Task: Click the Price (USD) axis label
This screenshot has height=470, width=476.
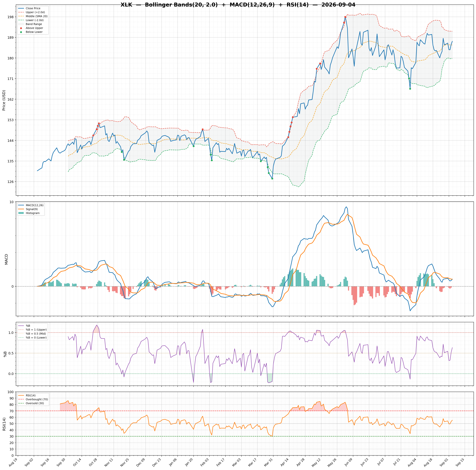Action: pyautogui.click(x=4, y=100)
